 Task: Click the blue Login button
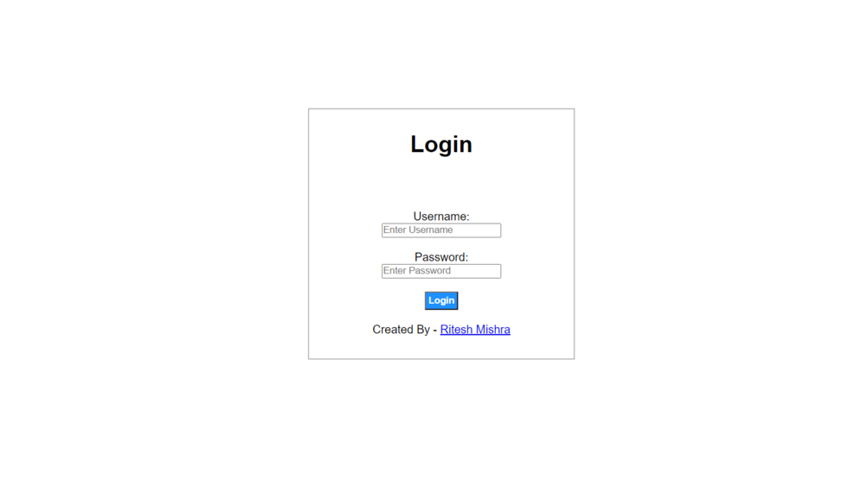tap(441, 300)
